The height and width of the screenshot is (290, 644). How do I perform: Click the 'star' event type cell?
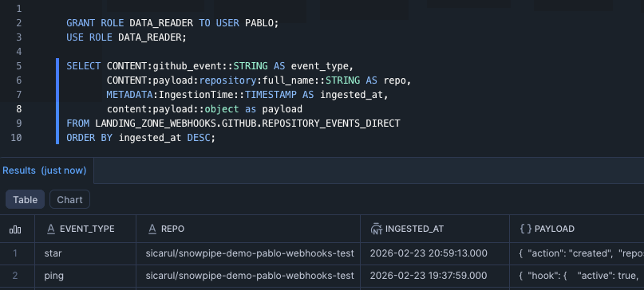(x=85, y=253)
